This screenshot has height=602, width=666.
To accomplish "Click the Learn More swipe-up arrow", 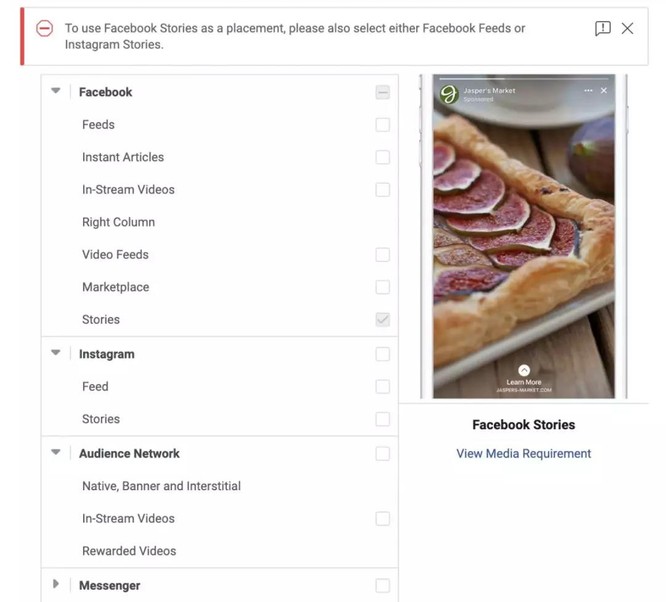I will coord(524,370).
